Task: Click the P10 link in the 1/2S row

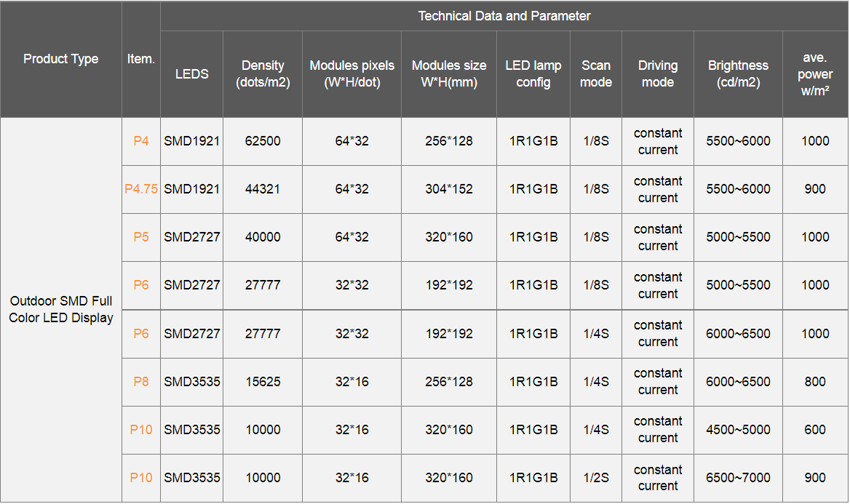Action: coord(141,478)
